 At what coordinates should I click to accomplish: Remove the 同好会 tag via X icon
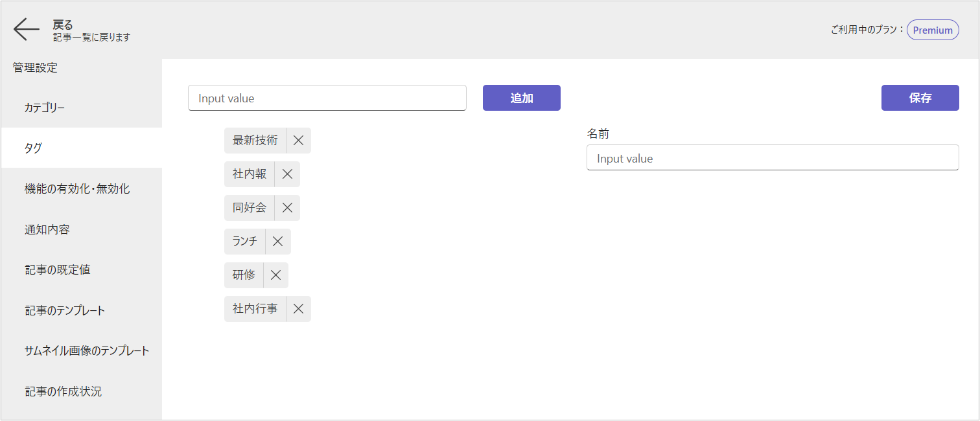click(287, 208)
